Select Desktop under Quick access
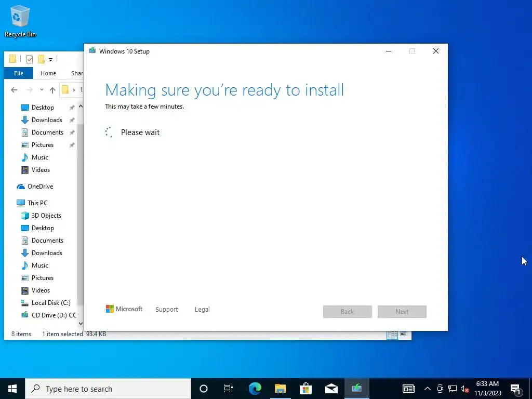Image resolution: width=532 pixels, height=399 pixels. pos(43,108)
